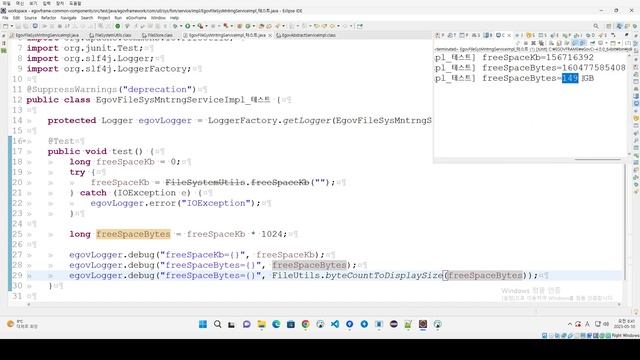Close the active test java editor tab

pos(269,36)
